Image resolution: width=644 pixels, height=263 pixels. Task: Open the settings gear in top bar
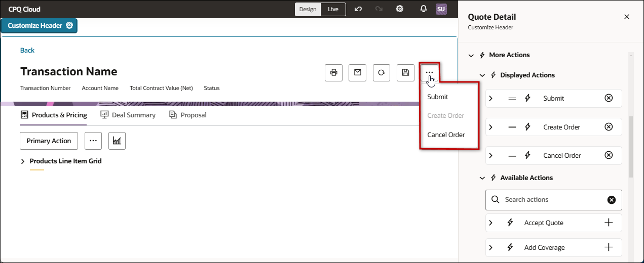coord(400,9)
